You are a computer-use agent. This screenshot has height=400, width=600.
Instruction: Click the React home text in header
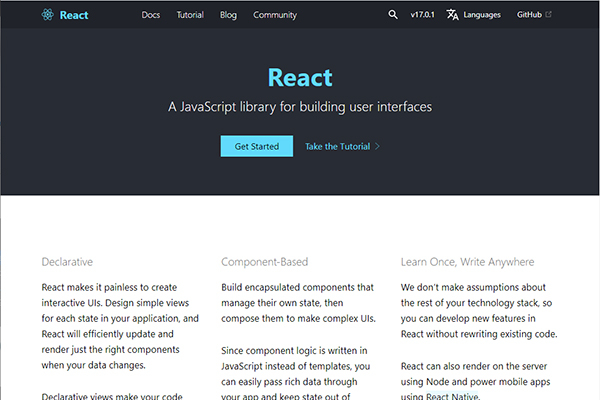(74, 15)
